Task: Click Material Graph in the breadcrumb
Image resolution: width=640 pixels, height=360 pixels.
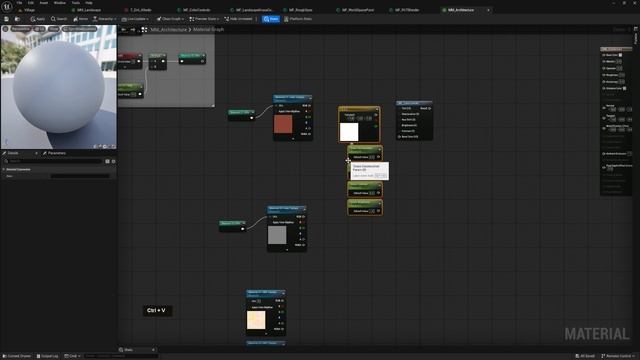Action: click(x=208, y=29)
